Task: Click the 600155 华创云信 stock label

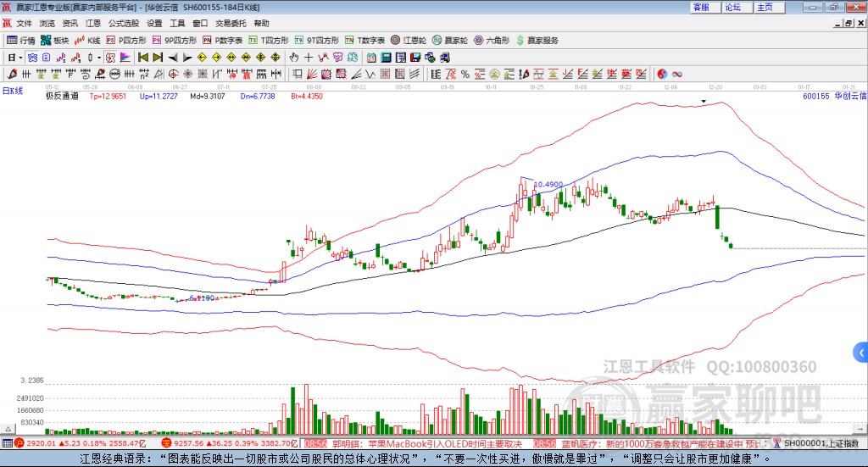Action: coord(834,97)
